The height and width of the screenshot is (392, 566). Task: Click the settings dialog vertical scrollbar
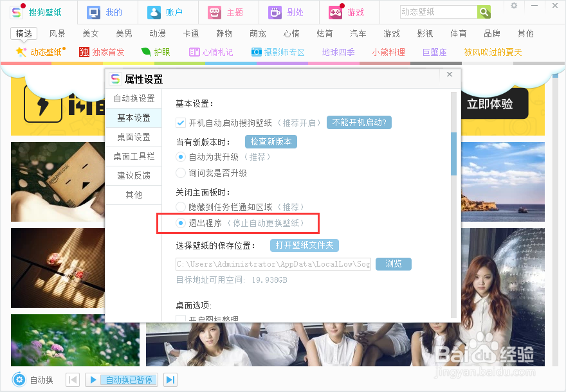453,154
